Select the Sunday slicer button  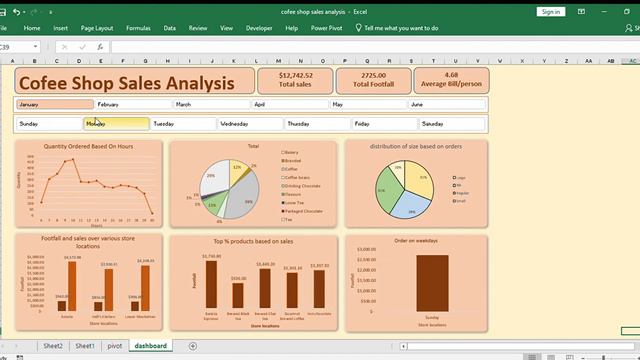(x=49, y=124)
